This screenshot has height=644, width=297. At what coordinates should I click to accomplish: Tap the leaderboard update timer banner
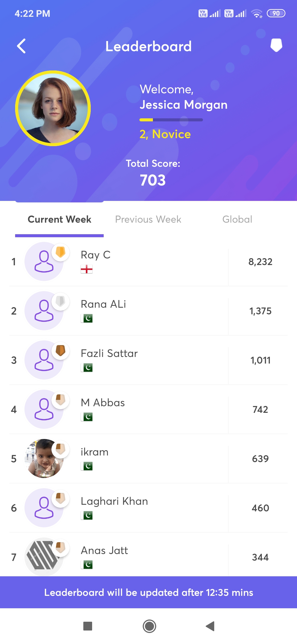coord(148,592)
